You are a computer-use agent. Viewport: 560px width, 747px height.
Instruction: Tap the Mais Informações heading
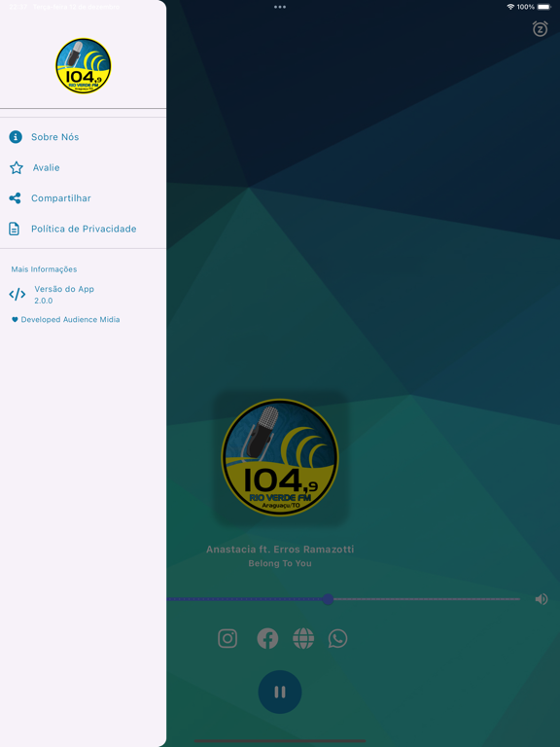click(x=45, y=269)
